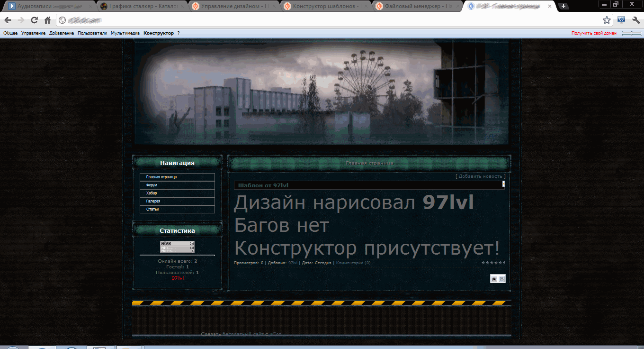Click the Онлайн всего: 2 text
Screen dimensions: 644x349
177,261
